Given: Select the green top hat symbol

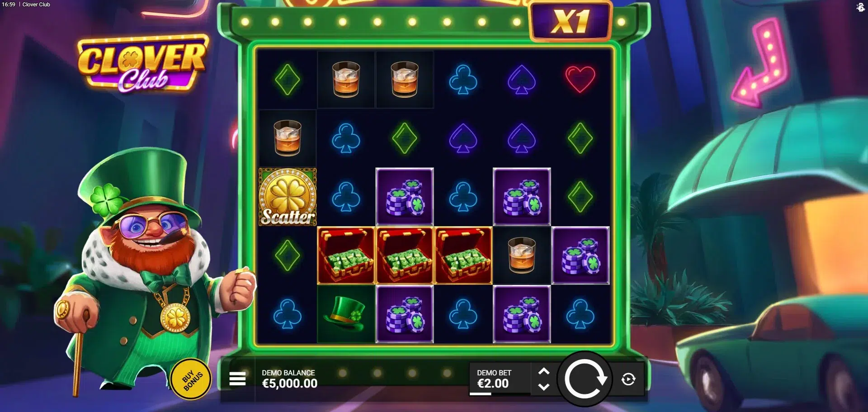Looking at the screenshot, I should 346,314.
